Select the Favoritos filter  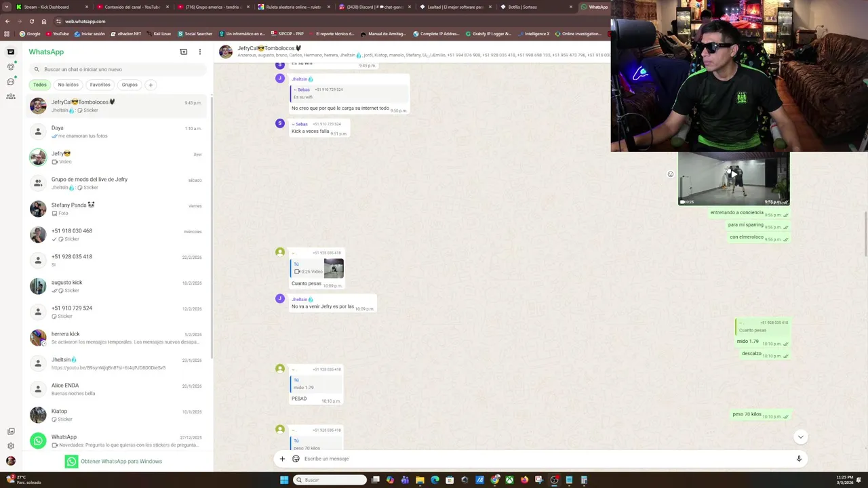pos(100,85)
